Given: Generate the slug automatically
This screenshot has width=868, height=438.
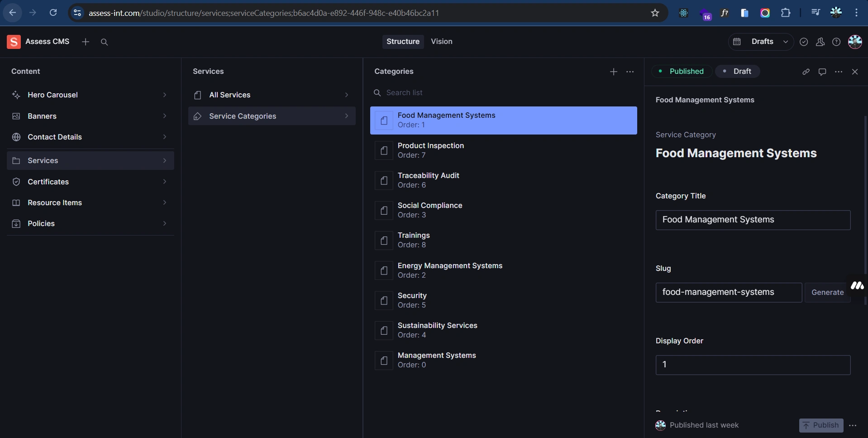Looking at the screenshot, I should tap(827, 292).
